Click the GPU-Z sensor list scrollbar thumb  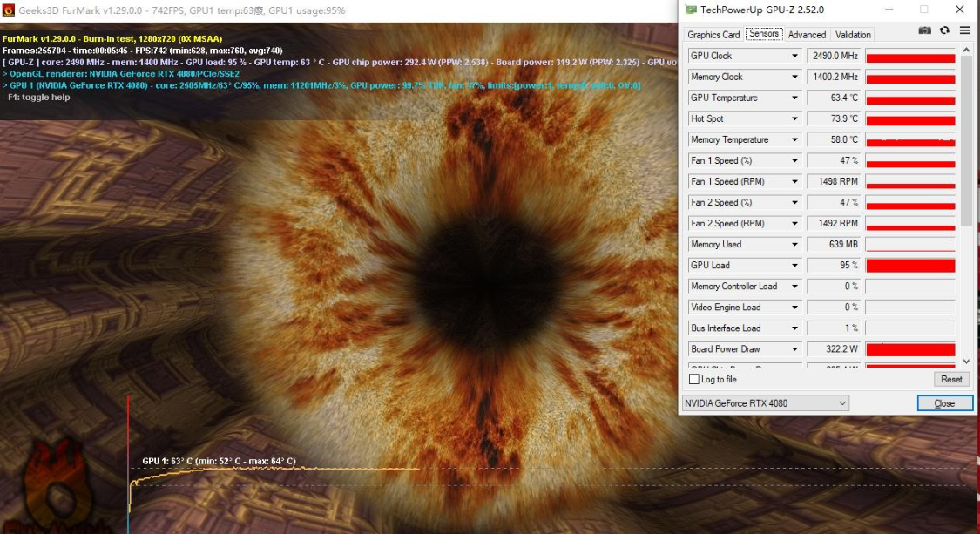pos(966,141)
